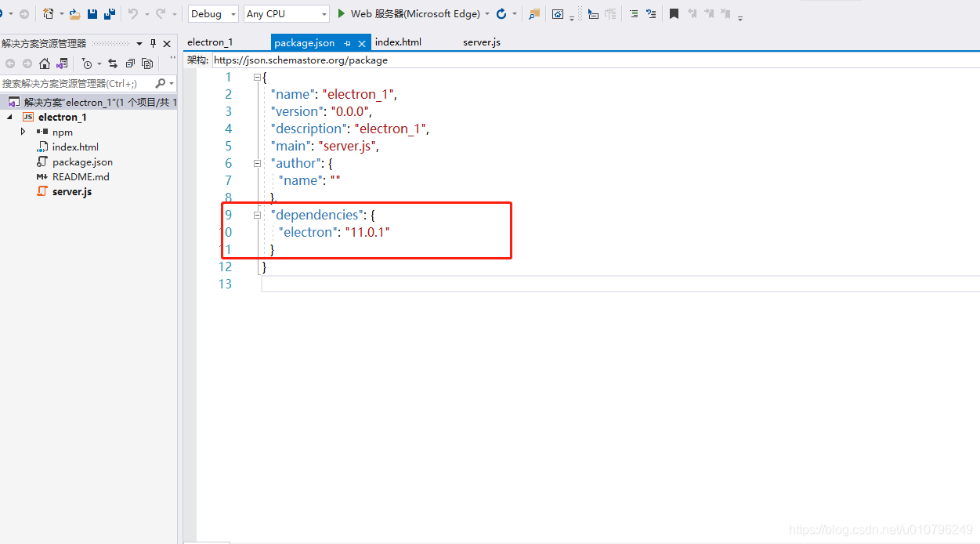This screenshot has width=980, height=544.
Task: Save the current file with Save icon
Action: [x=92, y=13]
